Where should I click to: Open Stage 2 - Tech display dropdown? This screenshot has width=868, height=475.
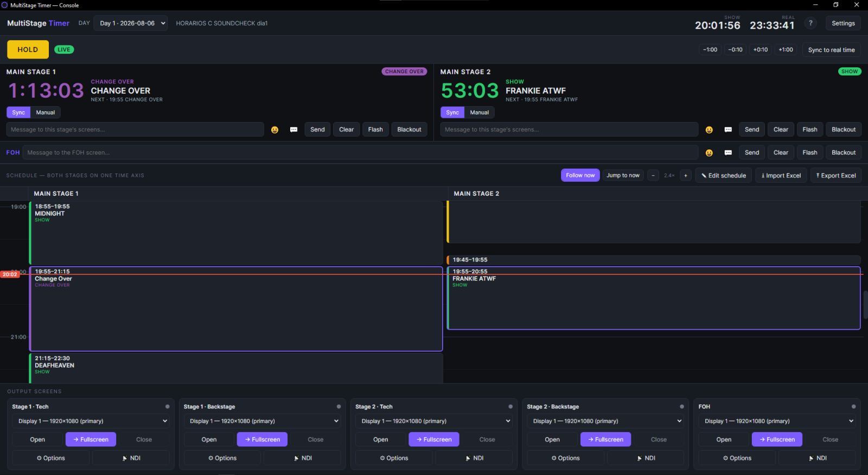[x=434, y=421]
